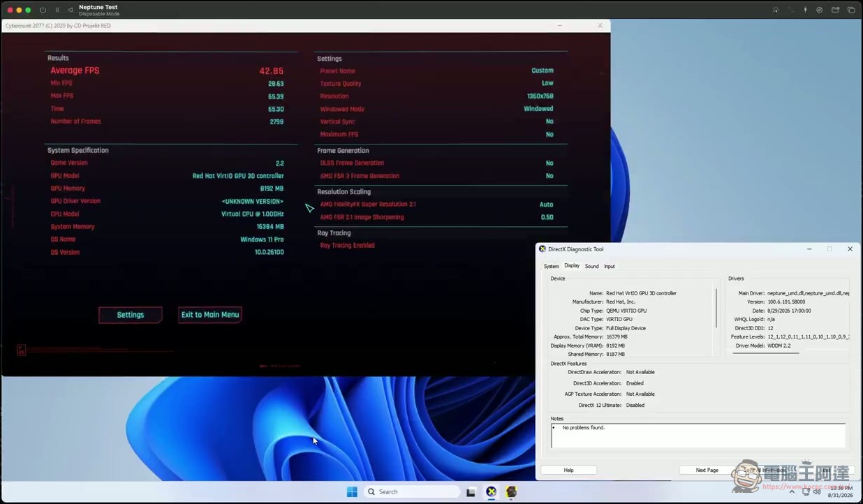Click the Direct3D Acceleration Enabled text

click(x=635, y=383)
